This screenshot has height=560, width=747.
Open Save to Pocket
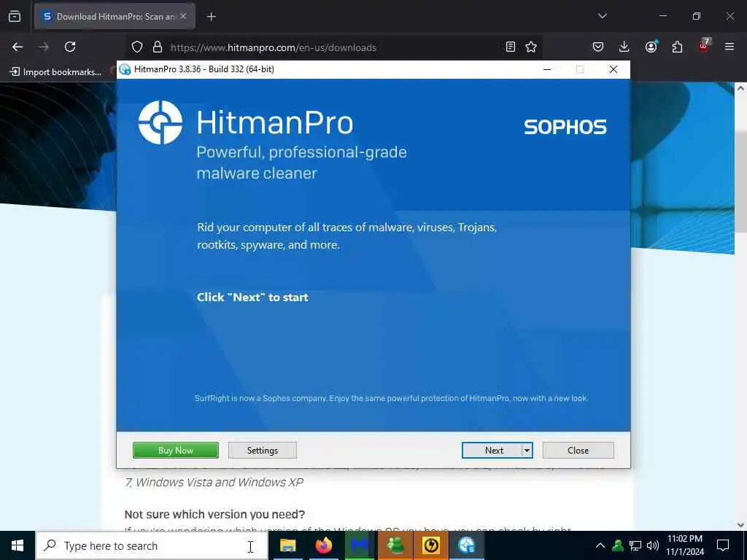coord(598,47)
